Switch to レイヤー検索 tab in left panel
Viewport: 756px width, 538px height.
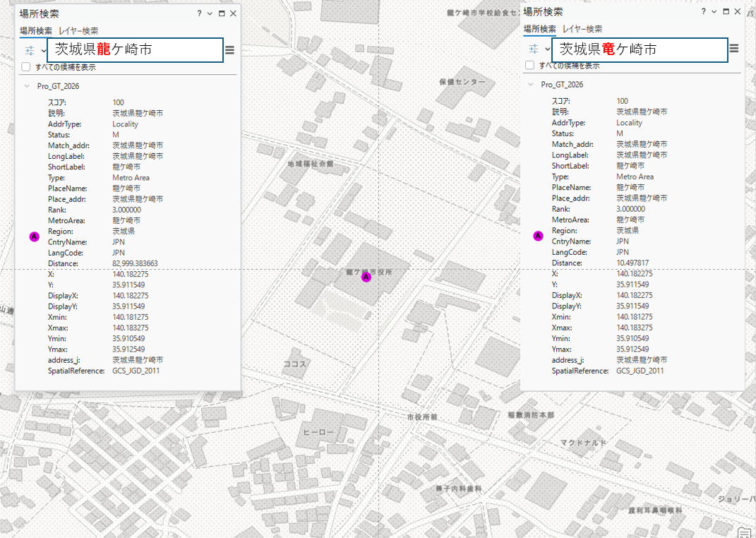click(x=78, y=31)
